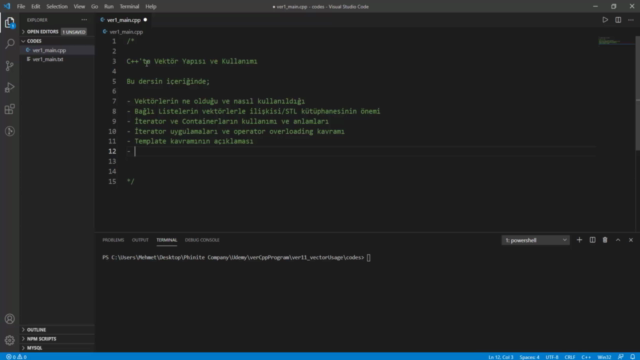Click the Ln 12, Col 3 status item

500,357
